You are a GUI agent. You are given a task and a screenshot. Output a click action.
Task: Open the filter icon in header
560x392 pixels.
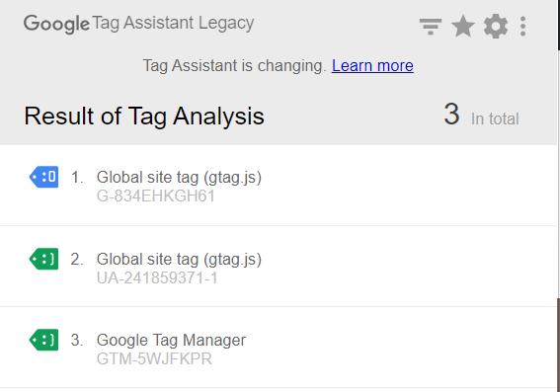pos(431,27)
